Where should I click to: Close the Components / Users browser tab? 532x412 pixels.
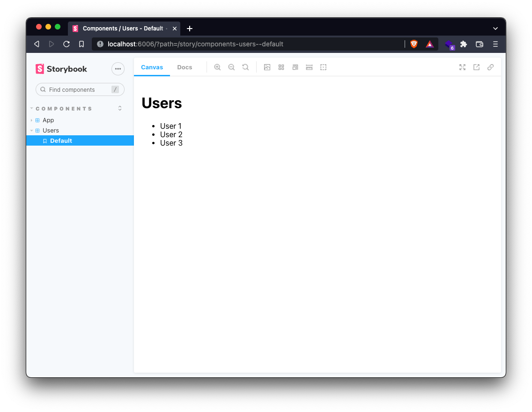click(x=175, y=29)
